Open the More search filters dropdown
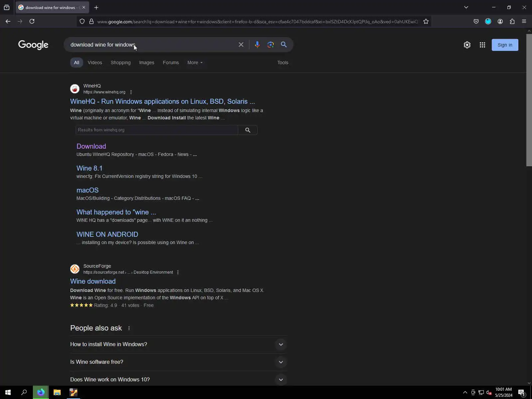Screen dimensions: 532x399 coord(195,63)
